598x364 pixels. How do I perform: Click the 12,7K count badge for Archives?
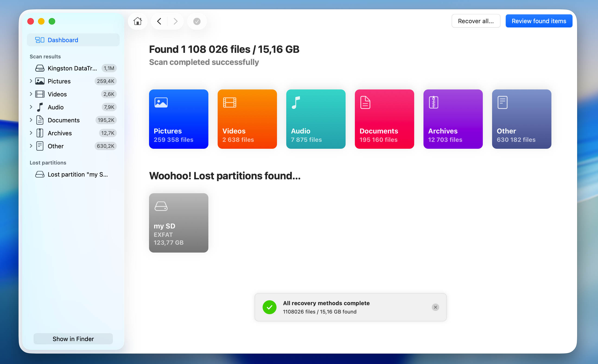coord(108,133)
